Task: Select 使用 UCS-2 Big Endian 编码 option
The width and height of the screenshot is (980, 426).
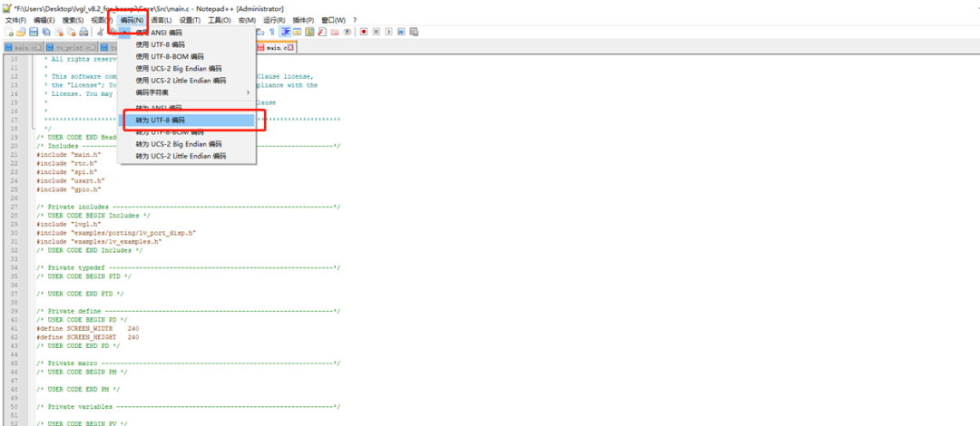Action: coord(179,68)
